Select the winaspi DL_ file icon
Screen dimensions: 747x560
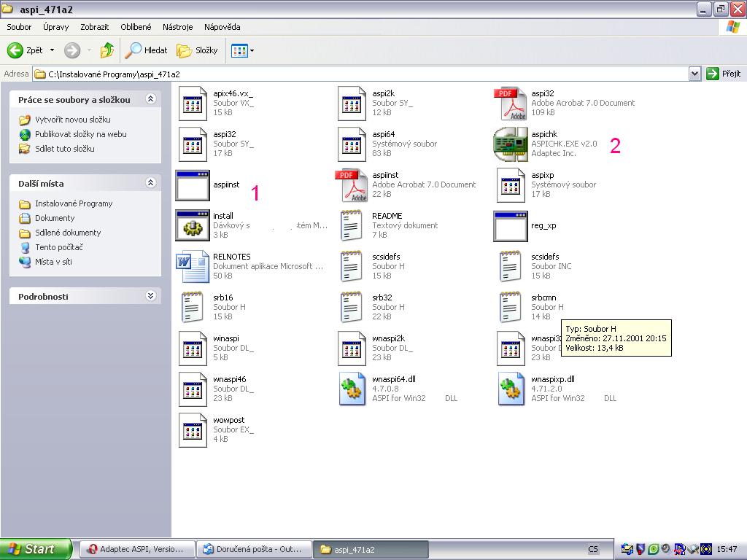tap(193, 349)
